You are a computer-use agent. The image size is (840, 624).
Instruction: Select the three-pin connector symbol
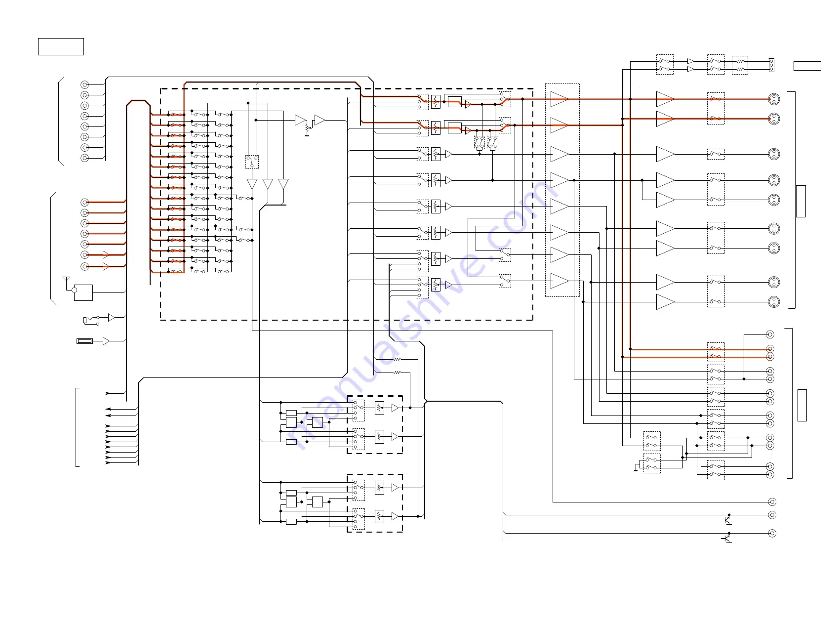click(x=771, y=65)
